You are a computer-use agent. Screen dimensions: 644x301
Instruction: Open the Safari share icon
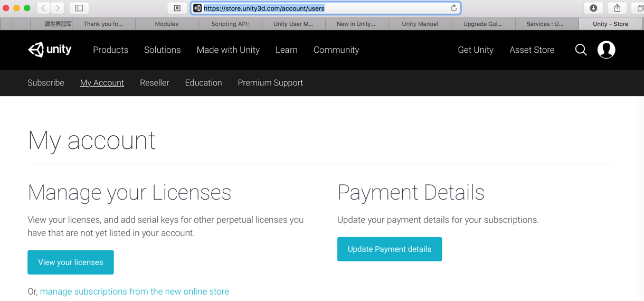(617, 8)
